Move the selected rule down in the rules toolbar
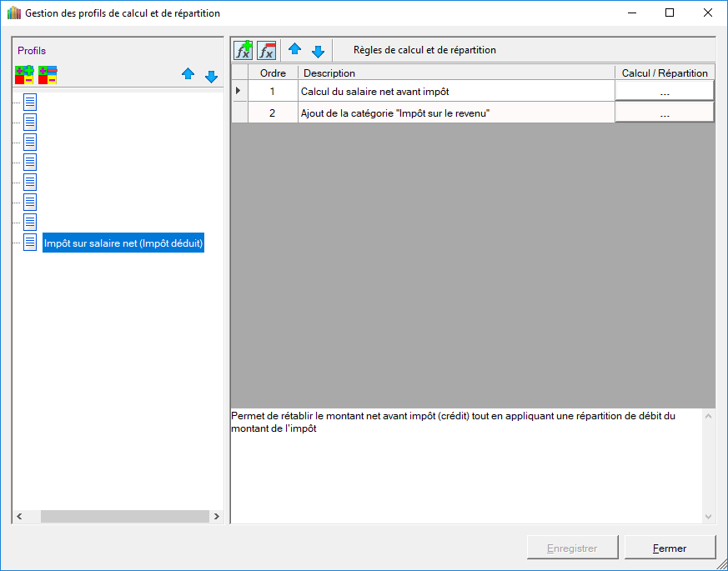 click(x=318, y=50)
